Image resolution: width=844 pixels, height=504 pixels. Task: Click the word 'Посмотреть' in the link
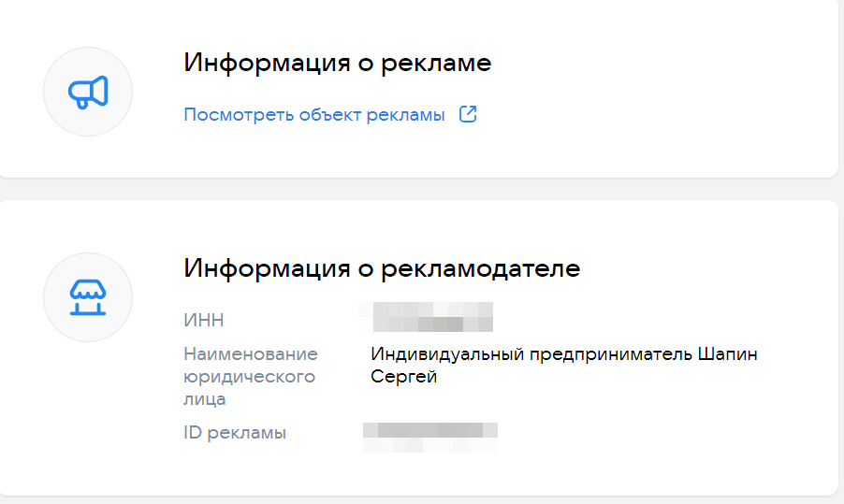pyautogui.click(x=239, y=115)
